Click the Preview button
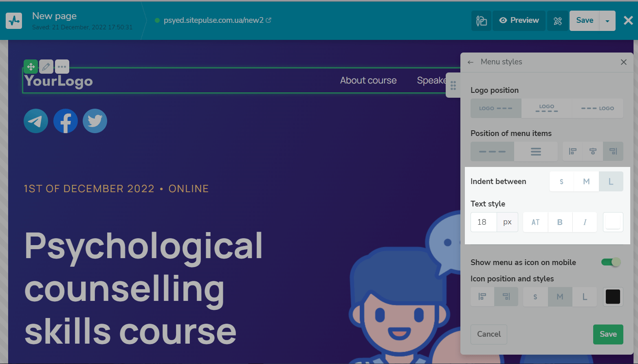638x364 pixels. point(519,21)
